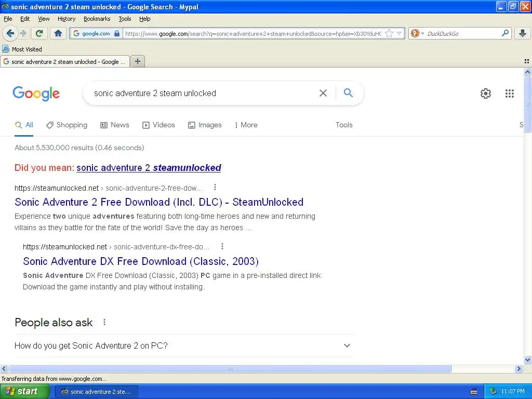Clear the Google search box with the X
Screen dimensions: 532x399
(x=323, y=93)
